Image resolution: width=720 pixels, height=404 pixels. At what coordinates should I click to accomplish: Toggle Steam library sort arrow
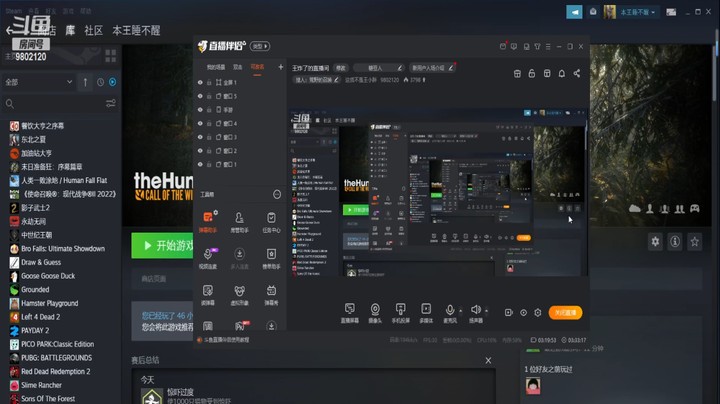click(x=85, y=82)
